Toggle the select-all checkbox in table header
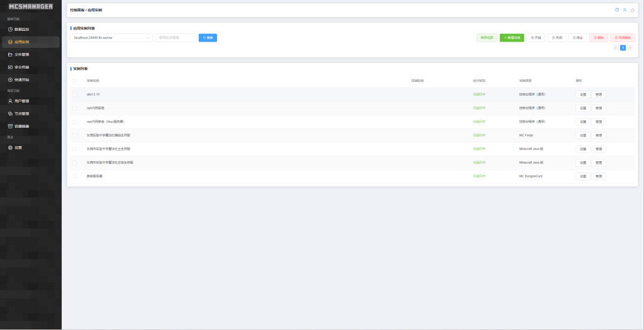The height and width of the screenshot is (330, 644). pyautogui.click(x=74, y=81)
